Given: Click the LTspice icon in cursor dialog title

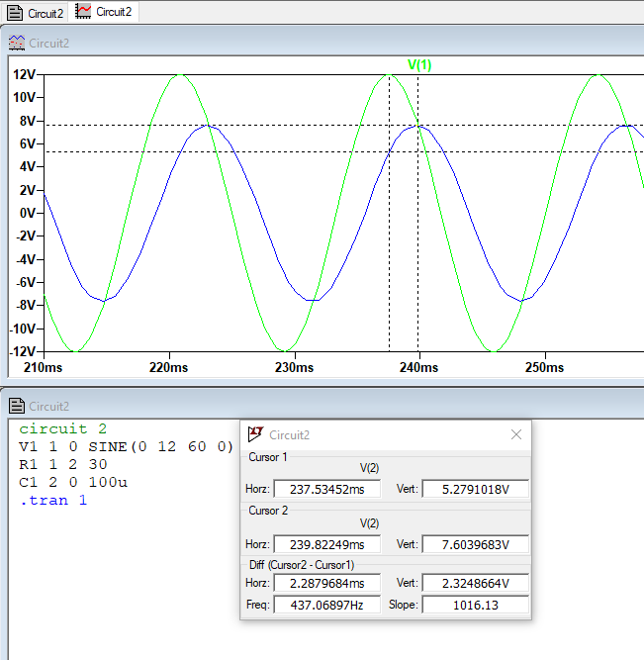Looking at the screenshot, I should click(255, 434).
